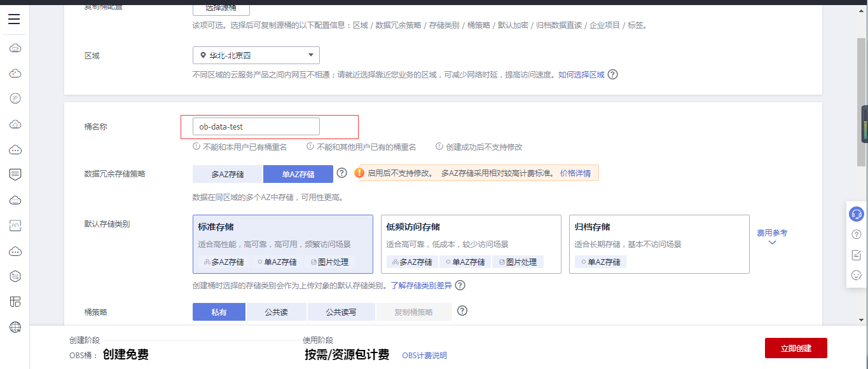Click the message list sidebar icon

[16, 174]
